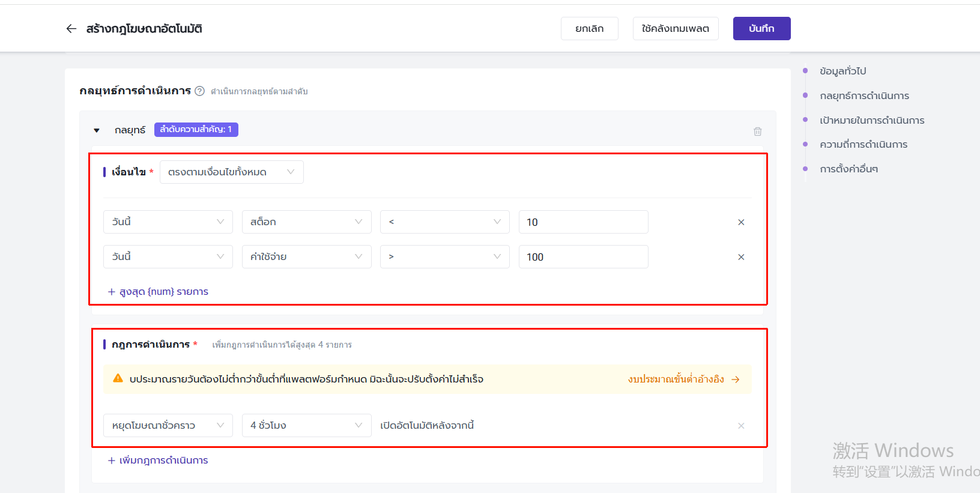The image size is (980, 493).
Task: Open the ตรงตามเงื่อนไขทั้งหมด dropdown
Action: pyautogui.click(x=231, y=172)
